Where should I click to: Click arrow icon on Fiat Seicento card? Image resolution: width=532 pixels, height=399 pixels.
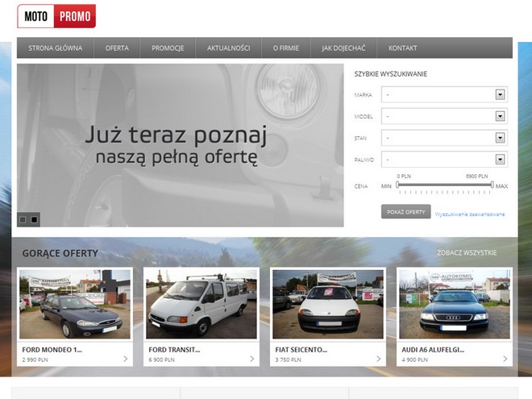(x=379, y=359)
